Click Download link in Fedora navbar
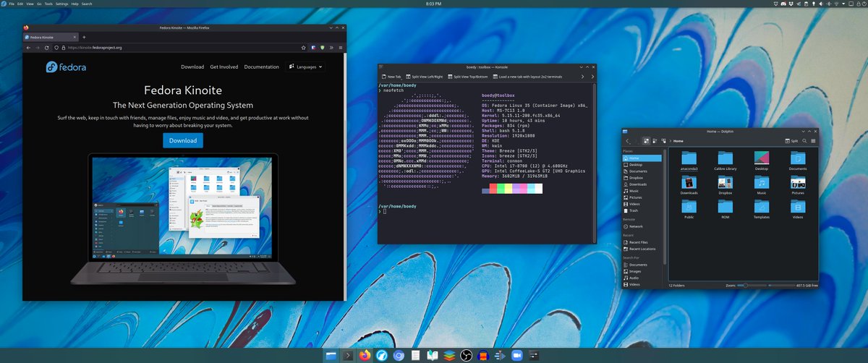The image size is (868, 363). pos(192,67)
